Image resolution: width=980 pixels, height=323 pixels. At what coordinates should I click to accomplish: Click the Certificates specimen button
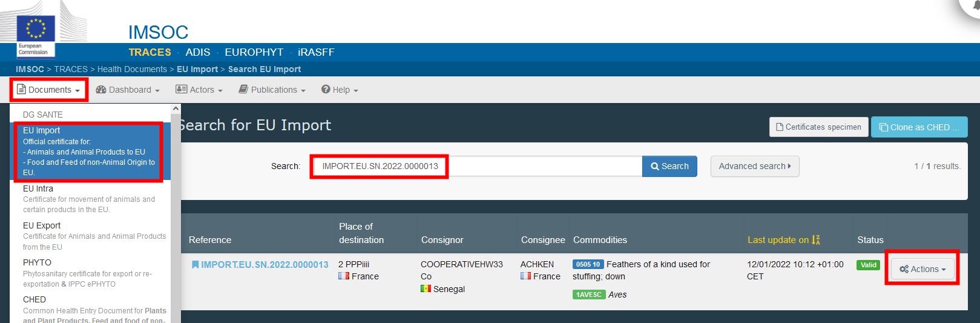818,127
